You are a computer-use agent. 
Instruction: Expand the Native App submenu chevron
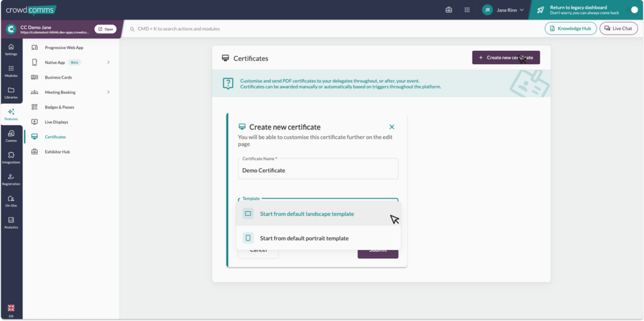(108, 62)
